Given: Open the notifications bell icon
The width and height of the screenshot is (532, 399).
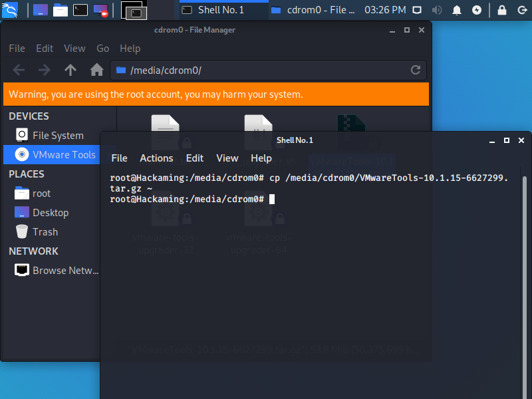Looking at the screenshot, I should point(457,10).
